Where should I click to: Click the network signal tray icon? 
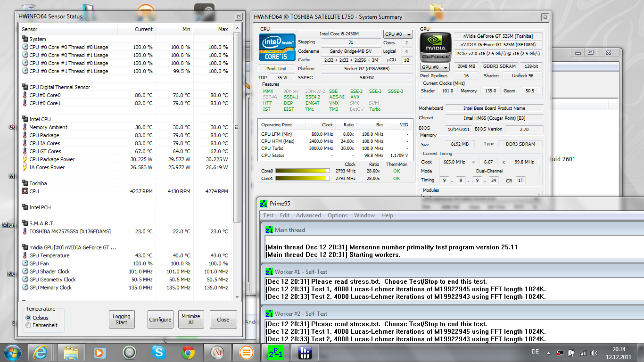[x=583, y=353]
